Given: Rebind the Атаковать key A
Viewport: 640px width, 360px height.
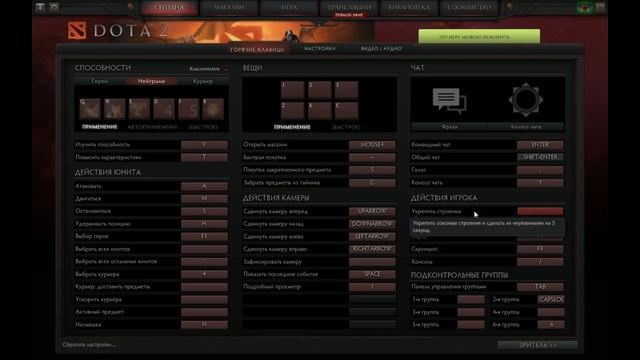Looking at the screenshot, I should (x=204, y=186).
